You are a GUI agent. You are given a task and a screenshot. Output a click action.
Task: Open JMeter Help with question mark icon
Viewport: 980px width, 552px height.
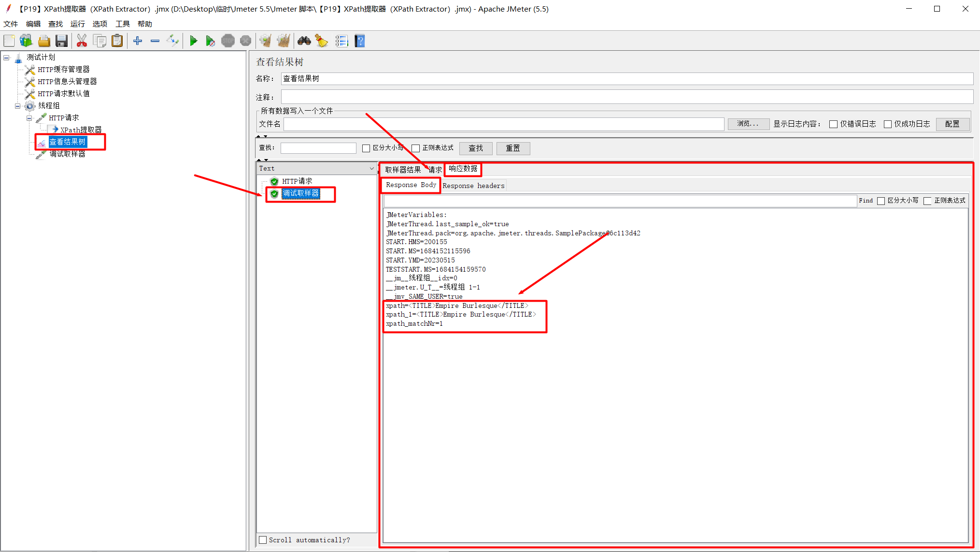[360, 41]
